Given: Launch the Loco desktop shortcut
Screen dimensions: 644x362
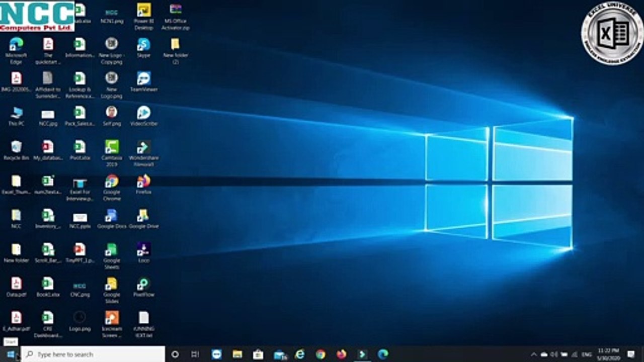Looking at the screenshot, I should (143, 253).
